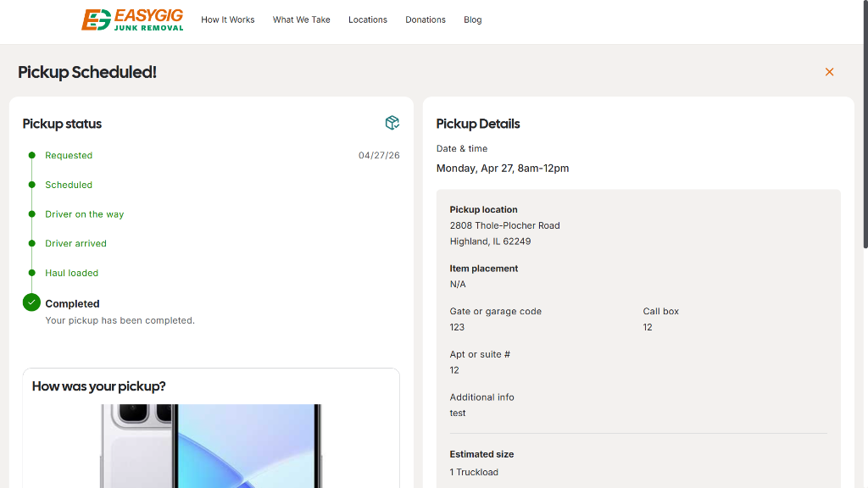Click the Item placement value N/A
The height and width of the screenshot is (488, 868).
coord(458,285)
